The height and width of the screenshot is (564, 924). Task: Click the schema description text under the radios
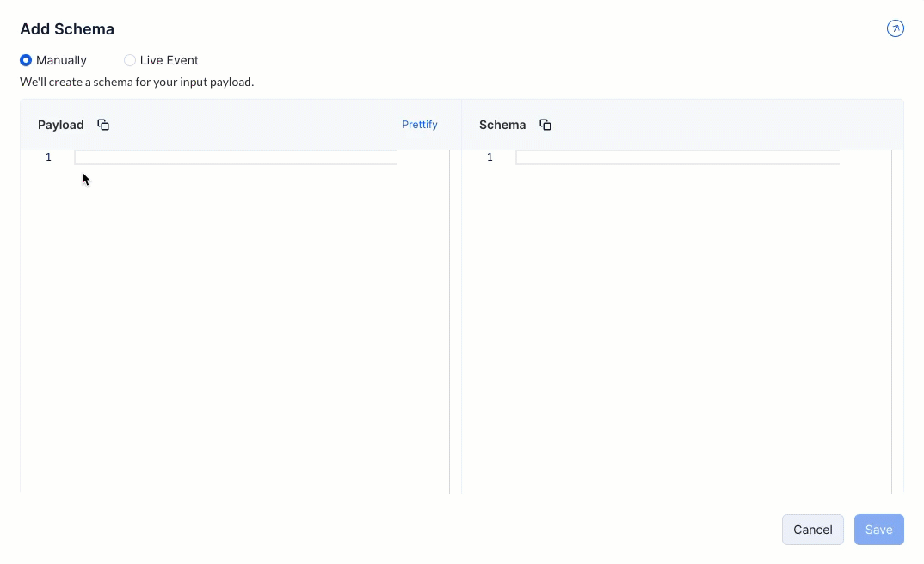point(137,83)
